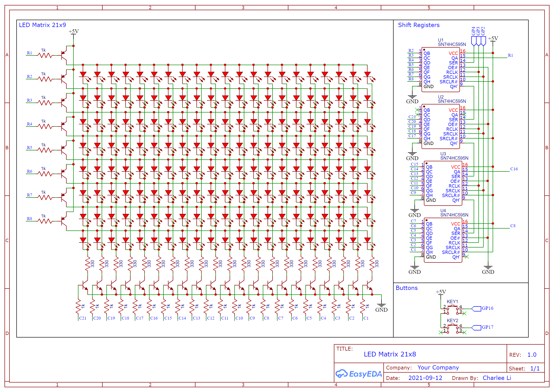The width and height of the screenshot is (554, 392).
Task: Click the U3 pin label "OE#"
Action: coord(455,181)
